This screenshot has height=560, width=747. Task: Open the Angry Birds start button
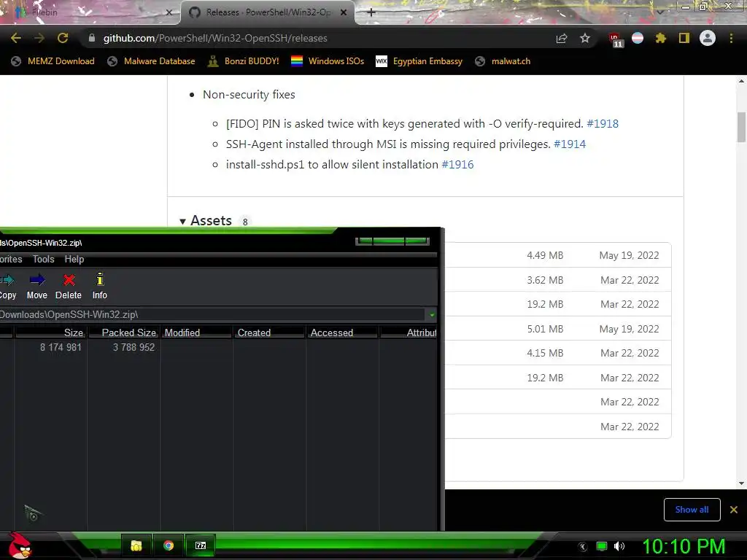pos(20,545)
